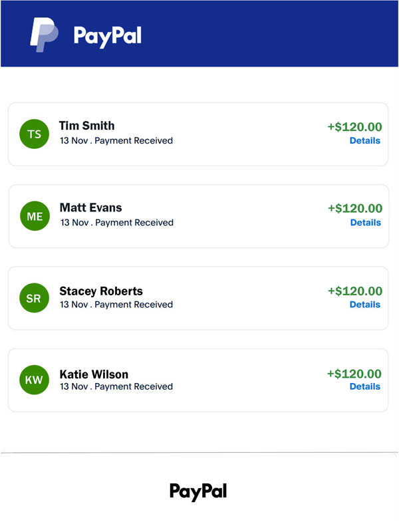Click the PayPal logo in the footer

[x=199, y=490]
